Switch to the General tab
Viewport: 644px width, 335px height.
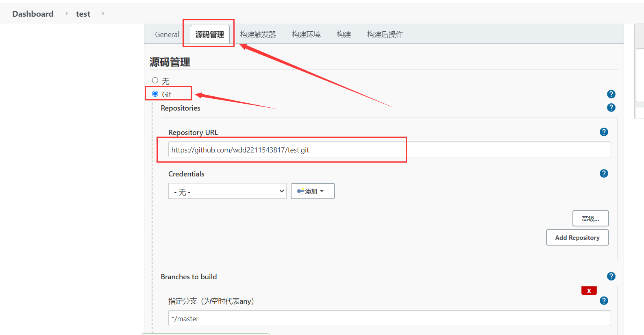click(167, 35)
